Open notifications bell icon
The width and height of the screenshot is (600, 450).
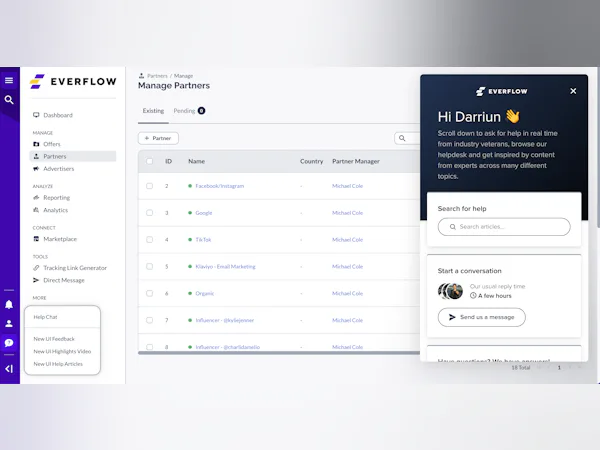tap(9, 305)
